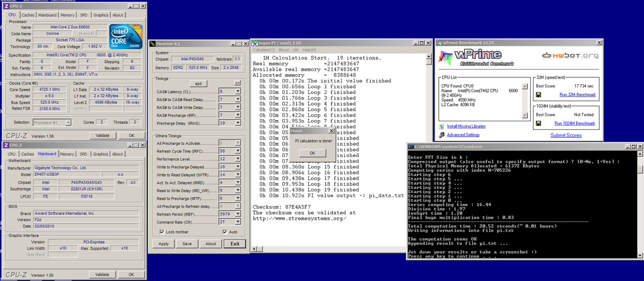Open SPD tab in bottom CPU-Z window
The height and width of the screenshot is (281, 644).
click(83, 154)
